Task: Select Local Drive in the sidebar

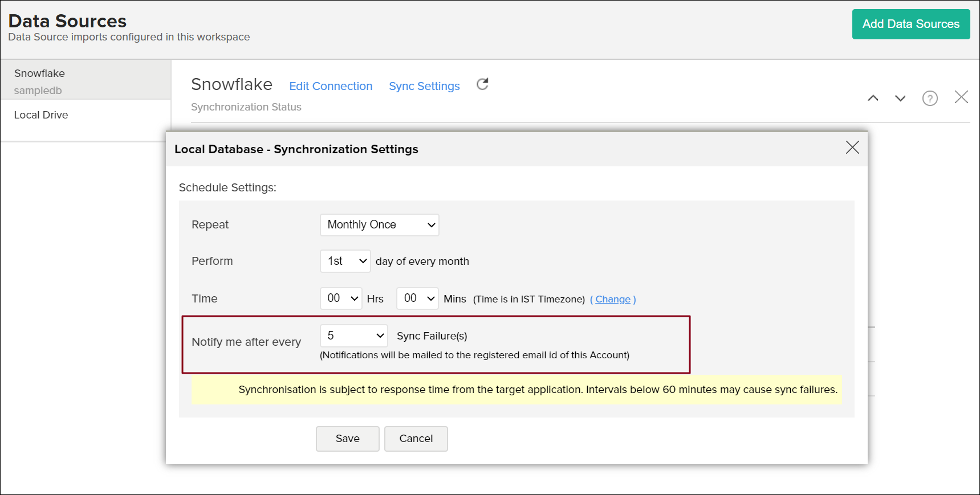Action: 41,115
